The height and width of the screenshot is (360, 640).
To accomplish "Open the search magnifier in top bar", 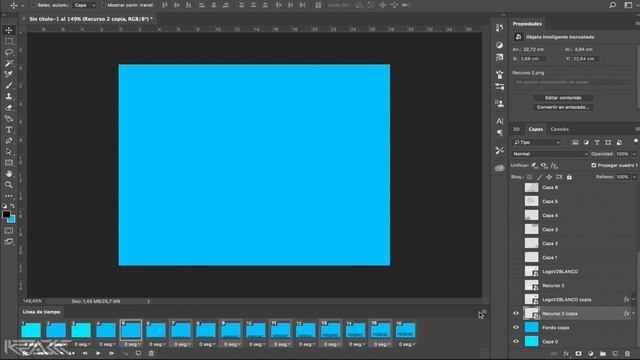I will point(613,5).
